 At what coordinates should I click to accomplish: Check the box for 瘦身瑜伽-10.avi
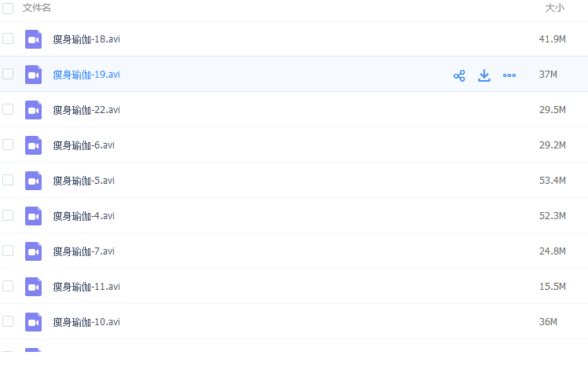8,321
